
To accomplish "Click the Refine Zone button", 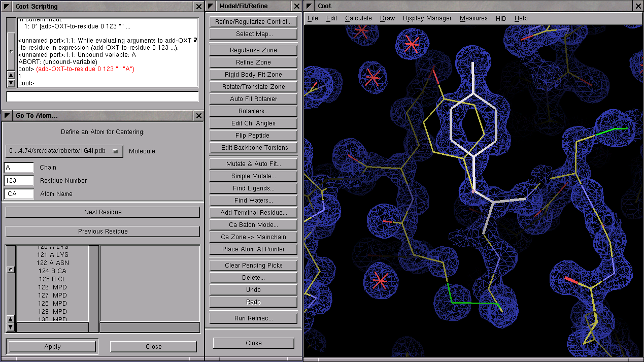I will point(253,62).
